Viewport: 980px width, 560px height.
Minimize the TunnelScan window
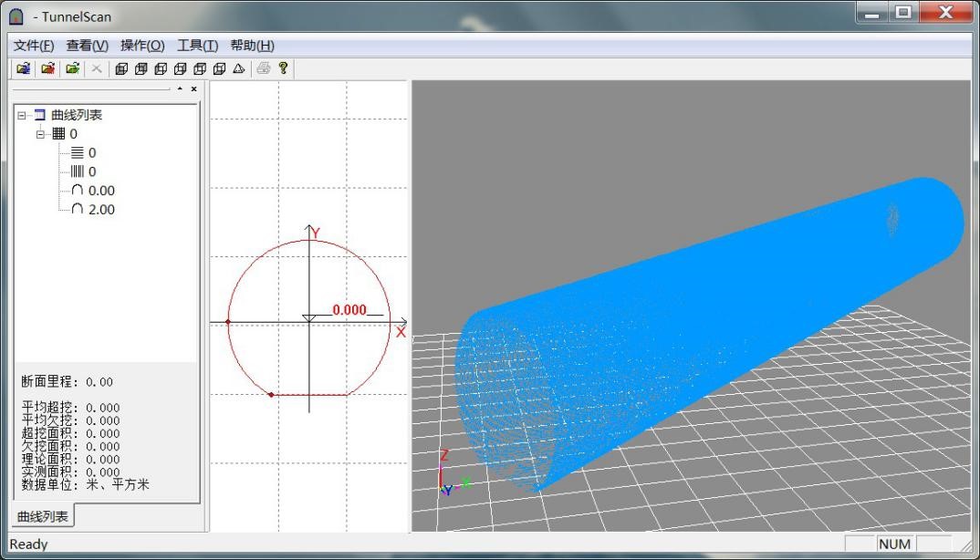[872, 13]
